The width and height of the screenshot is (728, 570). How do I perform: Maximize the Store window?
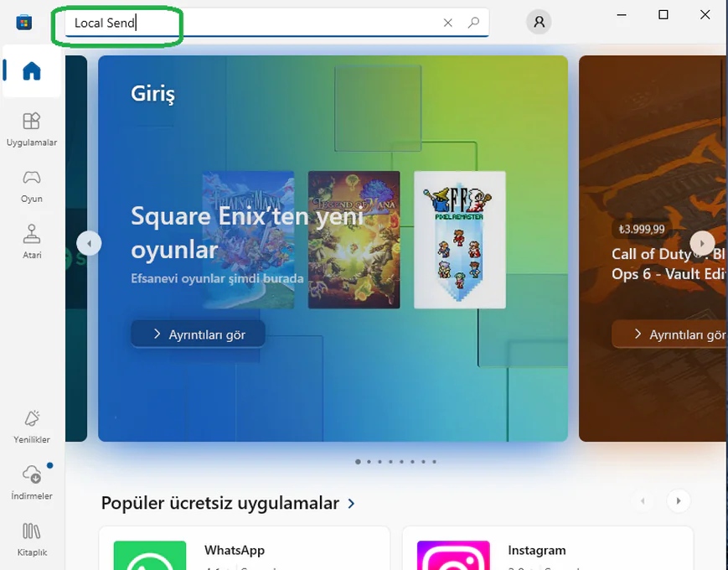663,15
